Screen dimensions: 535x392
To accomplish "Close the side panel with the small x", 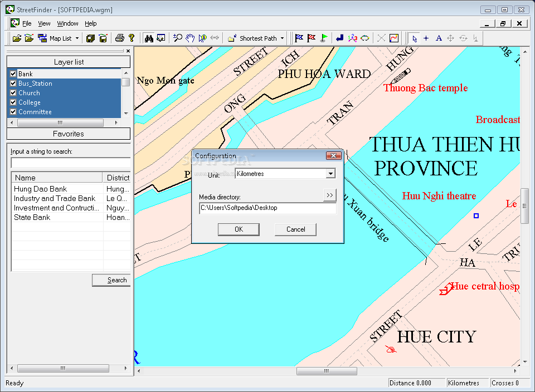I will 128,51.
